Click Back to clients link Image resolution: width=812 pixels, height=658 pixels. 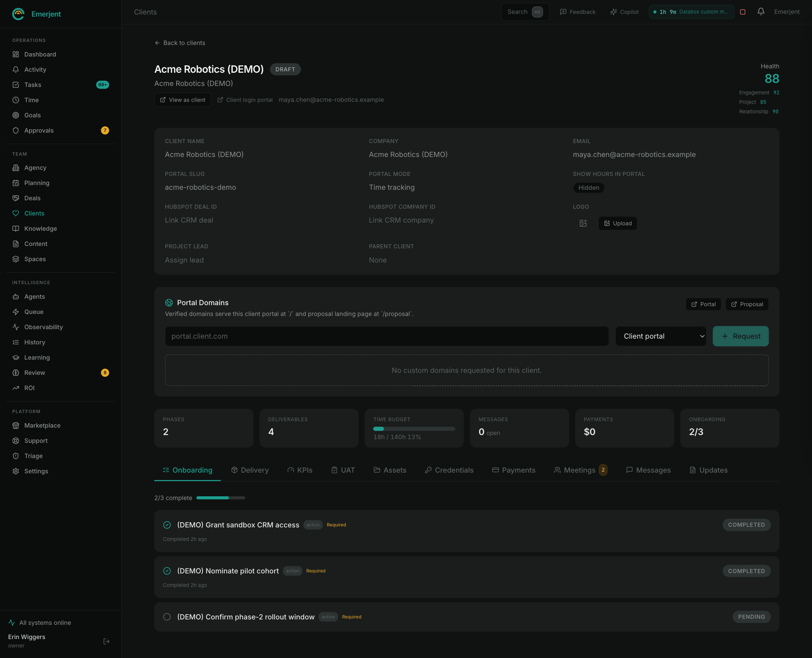(180, 43)
